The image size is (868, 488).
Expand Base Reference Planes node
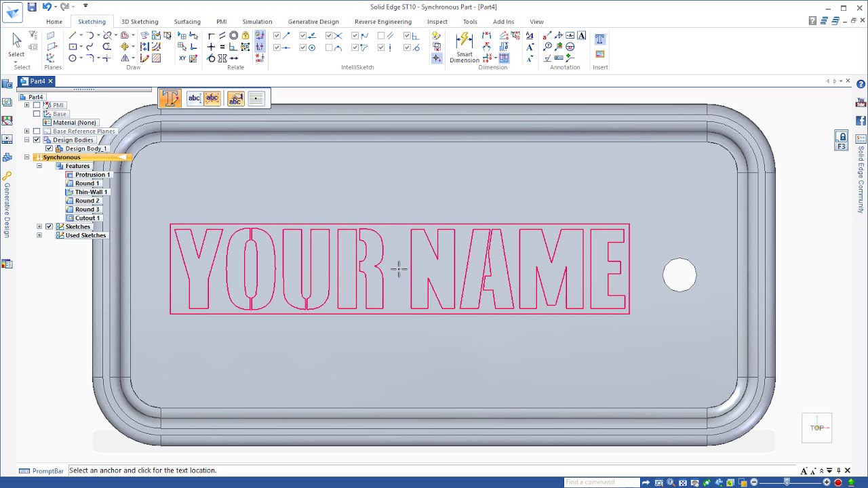click(x=26, y=131)
